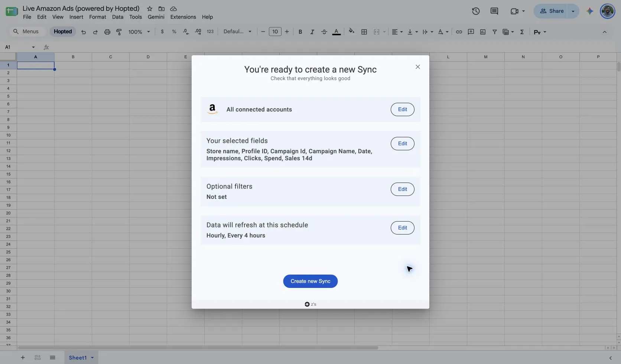The height and width of the screenshot is (364, 621).
Task: Open the version history clock icon
Action: point(476,11)
